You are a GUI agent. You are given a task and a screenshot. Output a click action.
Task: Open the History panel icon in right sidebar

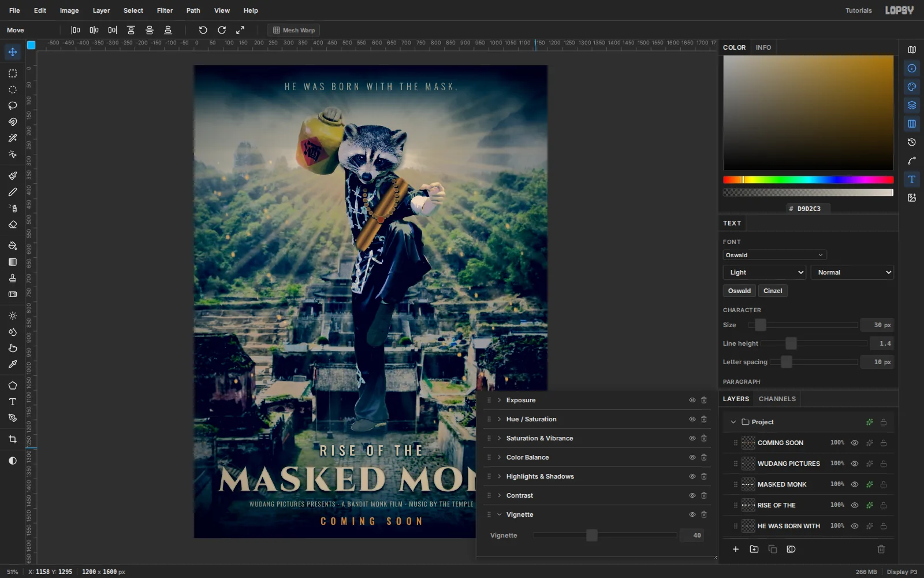tap(912, 142)
